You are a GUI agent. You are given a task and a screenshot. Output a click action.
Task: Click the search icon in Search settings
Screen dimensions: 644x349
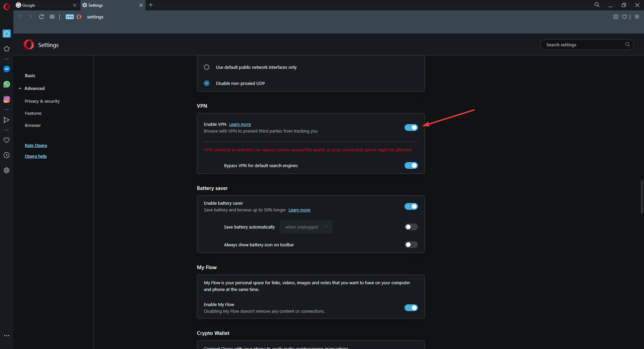click(627, 45)
